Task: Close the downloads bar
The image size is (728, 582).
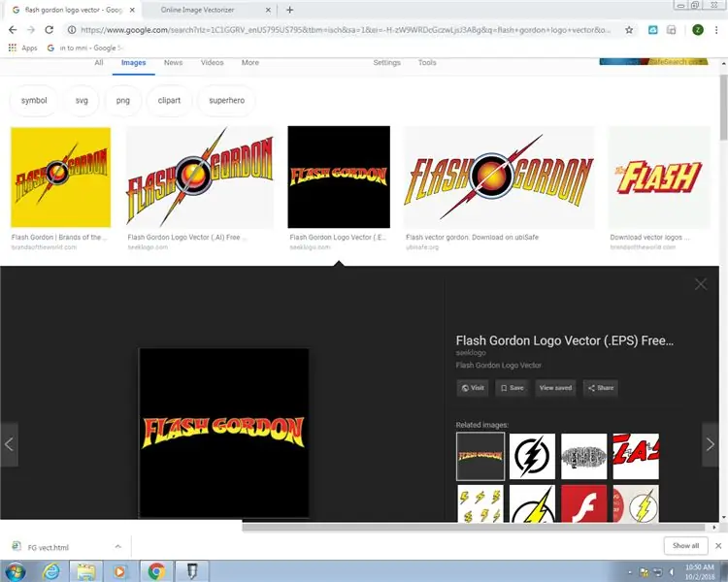Action: tap(718, 546)
